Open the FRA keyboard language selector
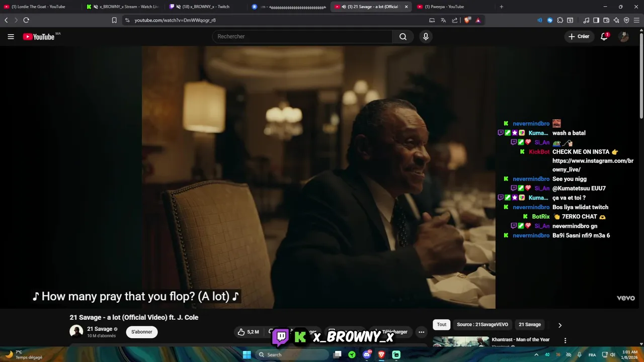Viewport: 644px width, 362px height. click(x=592, y=354)
